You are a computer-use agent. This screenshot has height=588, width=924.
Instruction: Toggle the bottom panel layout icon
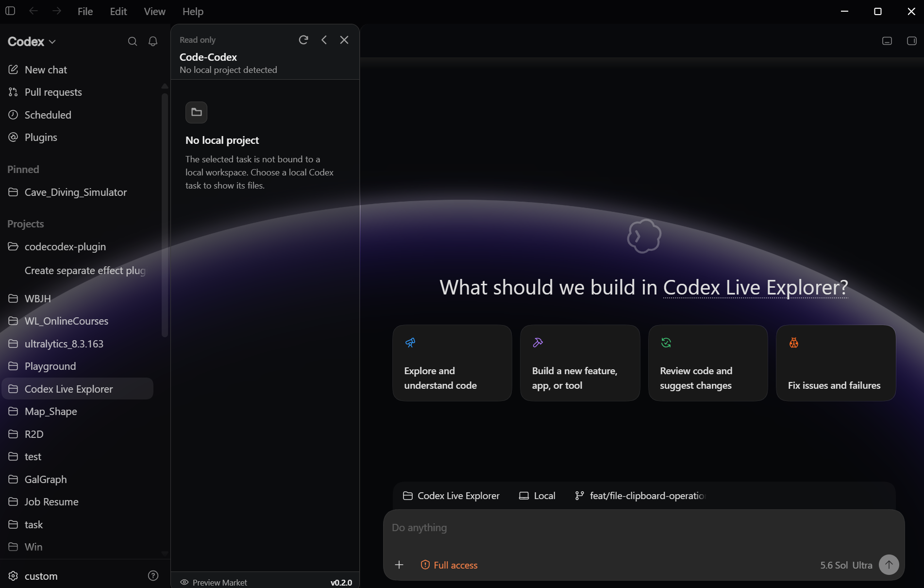[887, 41]
